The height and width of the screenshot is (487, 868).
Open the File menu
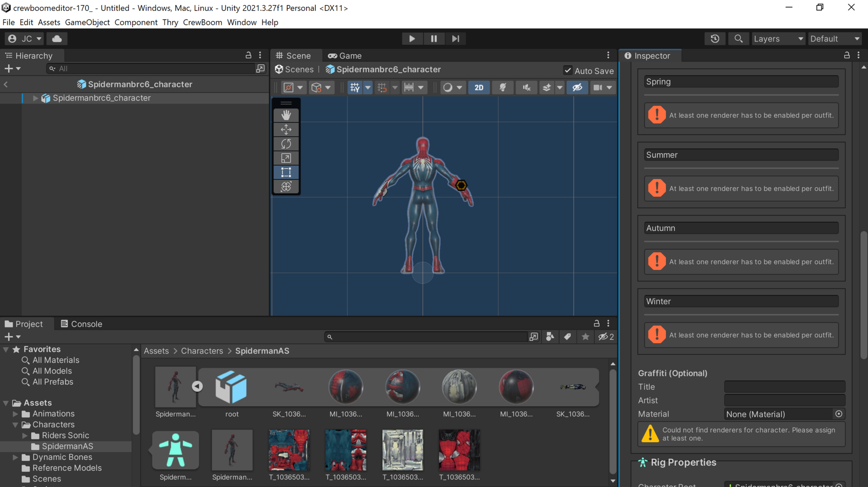(9, 22)
